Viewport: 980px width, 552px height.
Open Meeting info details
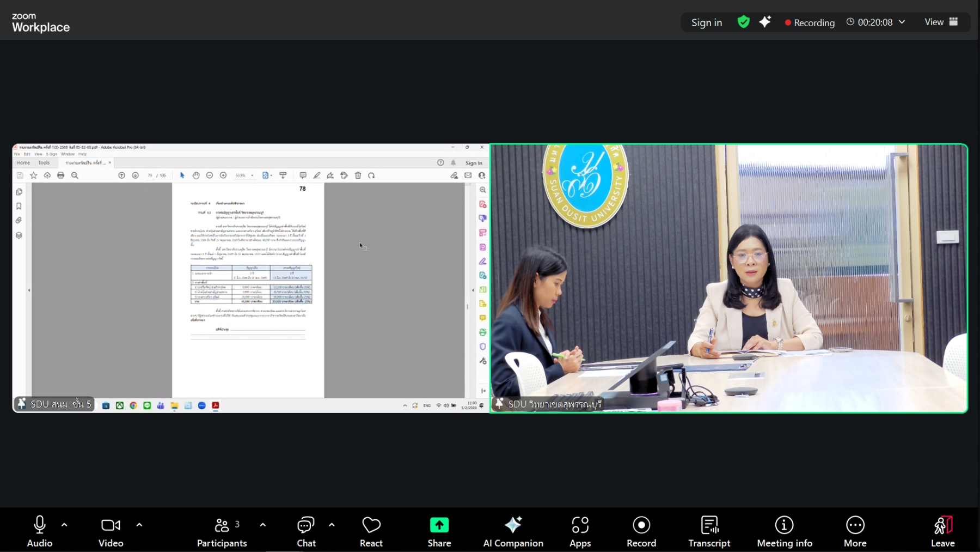[x=784, y=531]
